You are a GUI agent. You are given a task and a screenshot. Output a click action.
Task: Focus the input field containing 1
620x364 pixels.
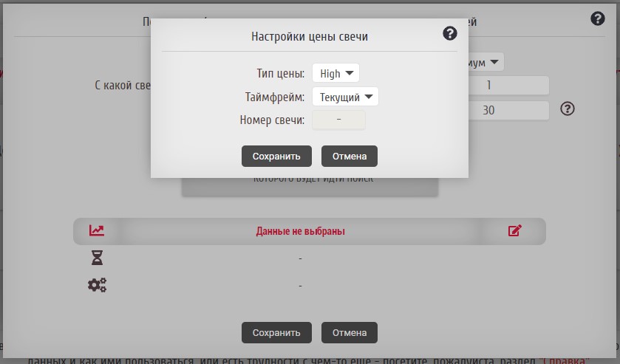tap(508, 86)
